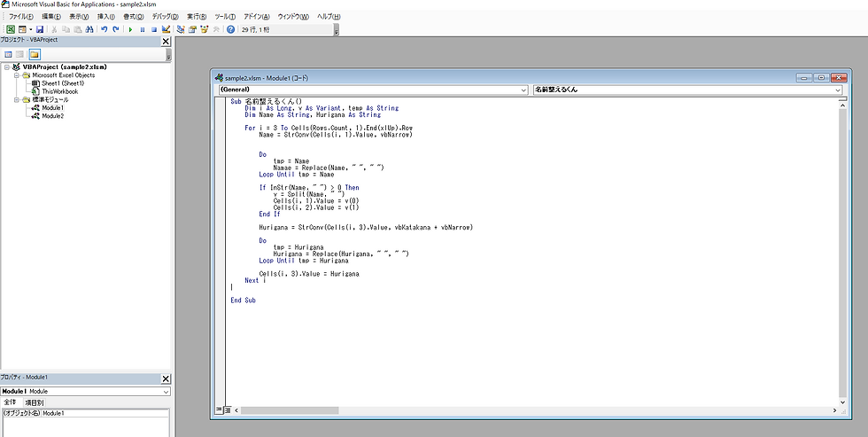Open the ファイル menu

coord(20,17)
